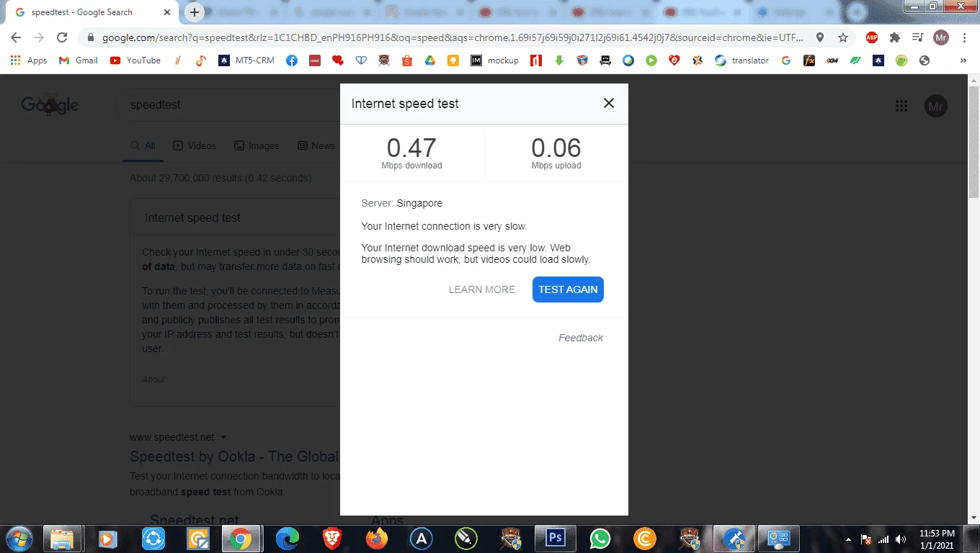
Task: Open the Apps bookmark shortcut
Action: (29, 60)
